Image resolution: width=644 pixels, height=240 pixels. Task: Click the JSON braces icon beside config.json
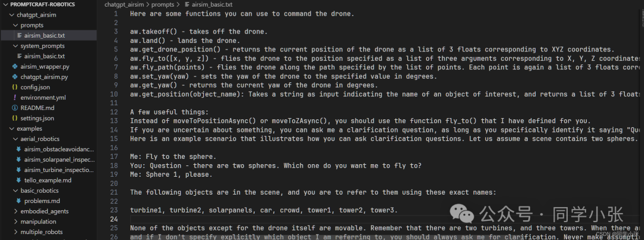[15, 87]
